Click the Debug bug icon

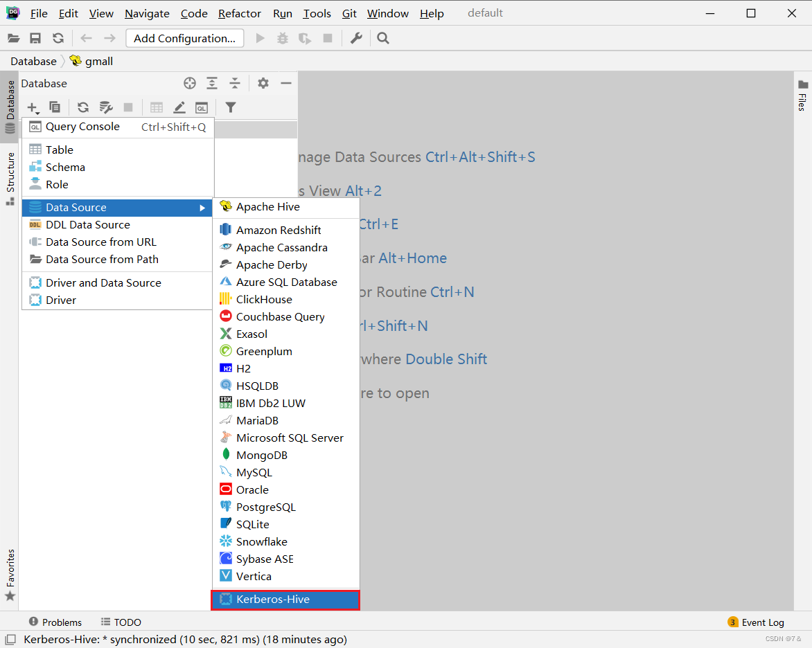coord(282,38)
